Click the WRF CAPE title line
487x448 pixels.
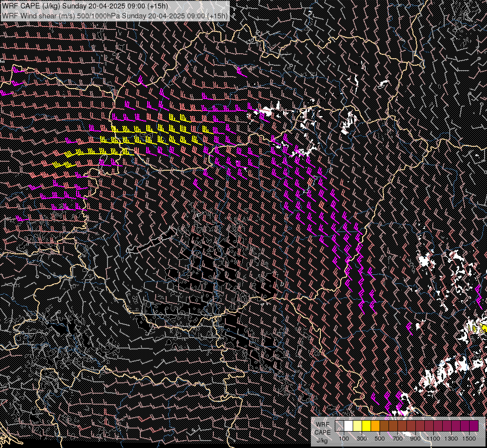tap(85, 6)
